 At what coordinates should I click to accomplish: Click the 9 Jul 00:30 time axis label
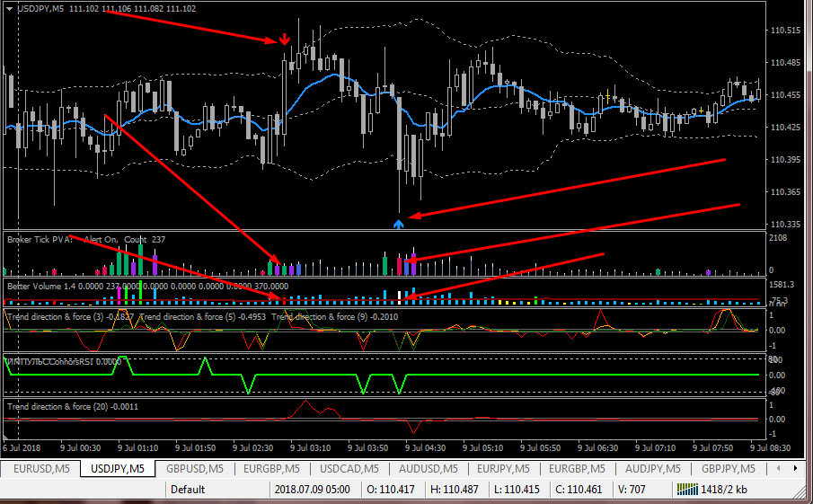[80, 448]
